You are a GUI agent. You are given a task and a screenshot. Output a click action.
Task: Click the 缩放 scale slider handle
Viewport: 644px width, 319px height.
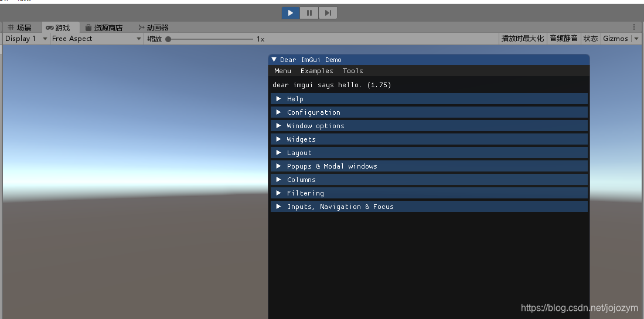click(168, 39)
